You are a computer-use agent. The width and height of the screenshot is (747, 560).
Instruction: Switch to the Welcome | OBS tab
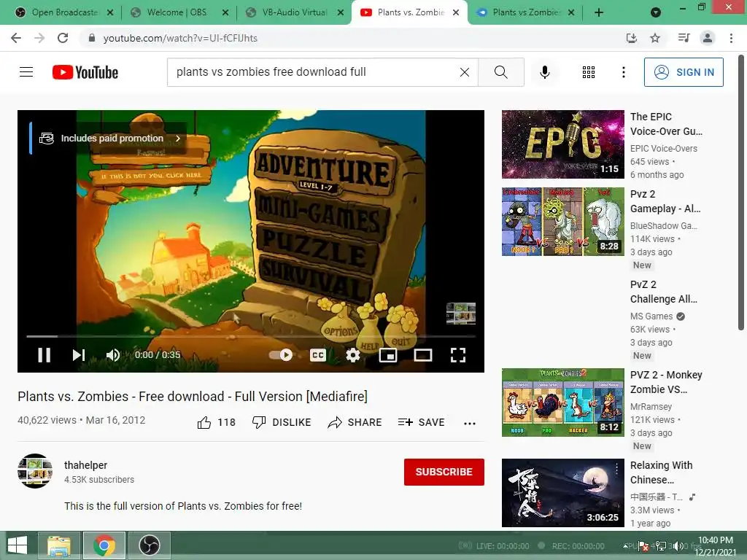coord(177,12)
